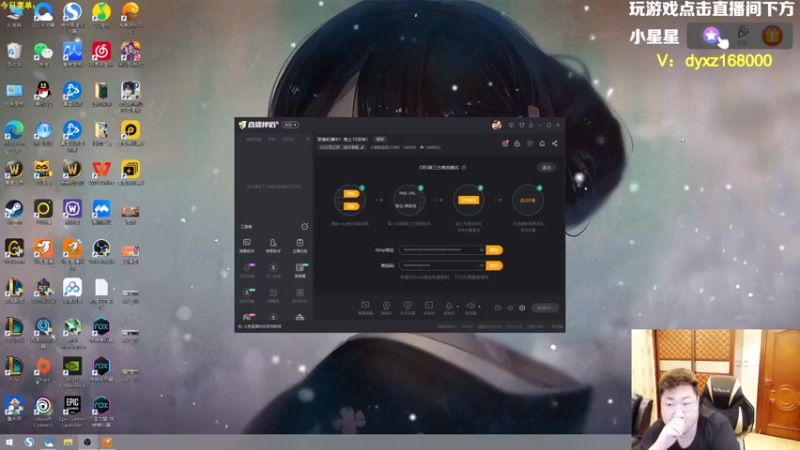Click the gift icon in the top-right overlay
This screenshot has height=450, width=800.
pos(772,36)
